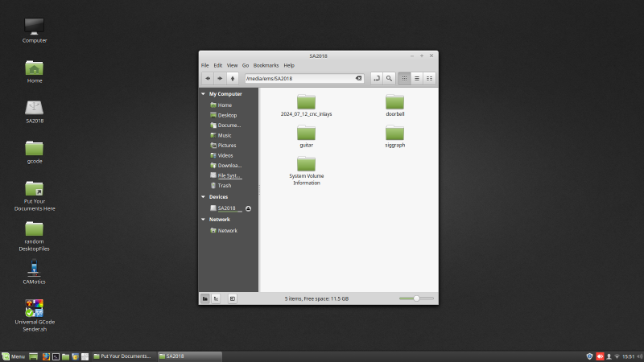Select Universal GCode Sender.sh desktop icon
The height and width of the screenshot is (362, 644).
tap(35, 315)
